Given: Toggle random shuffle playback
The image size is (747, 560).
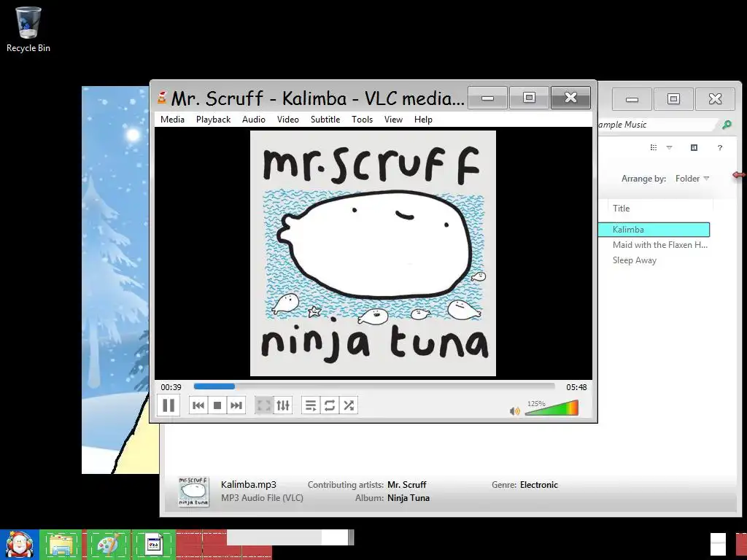Looking at the screenshot, I should coord(348,405).
